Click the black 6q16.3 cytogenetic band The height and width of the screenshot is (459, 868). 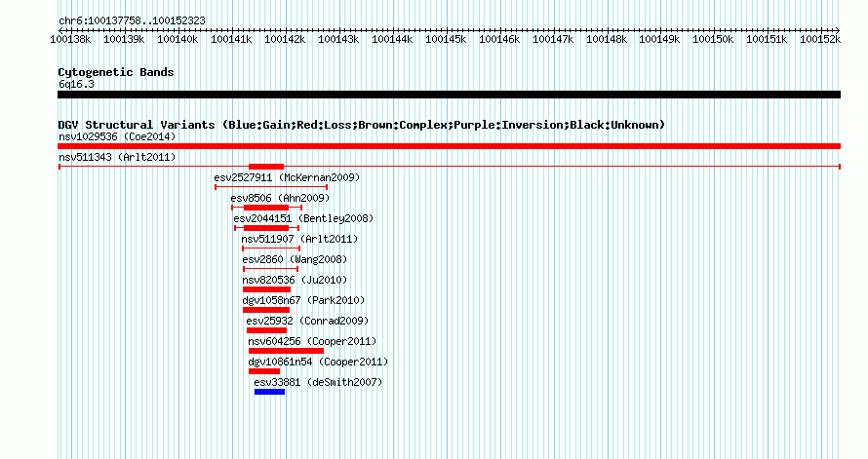449,95
